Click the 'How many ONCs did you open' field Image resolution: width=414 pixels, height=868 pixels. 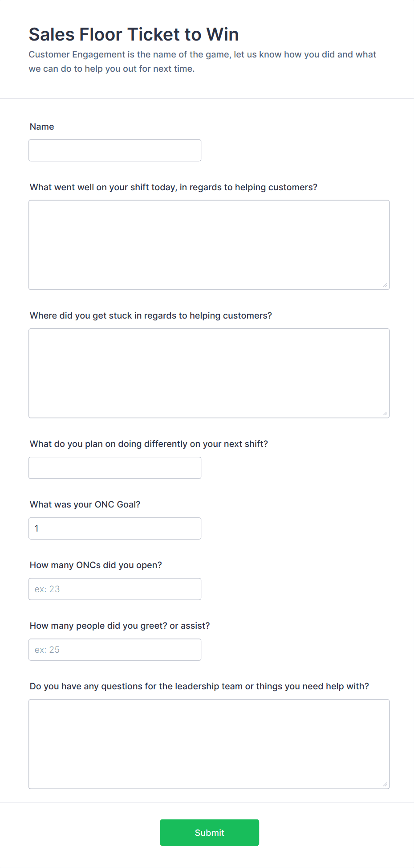pyautogui.click(x=114, y=589)
